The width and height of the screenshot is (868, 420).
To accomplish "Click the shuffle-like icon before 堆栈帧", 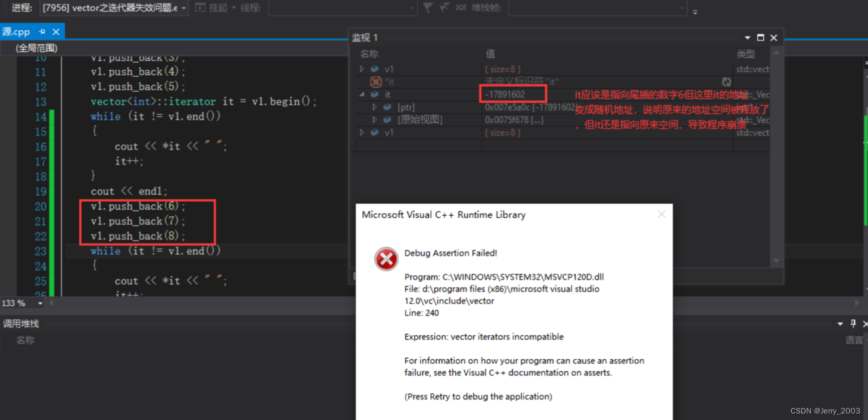I will [461, 7].
